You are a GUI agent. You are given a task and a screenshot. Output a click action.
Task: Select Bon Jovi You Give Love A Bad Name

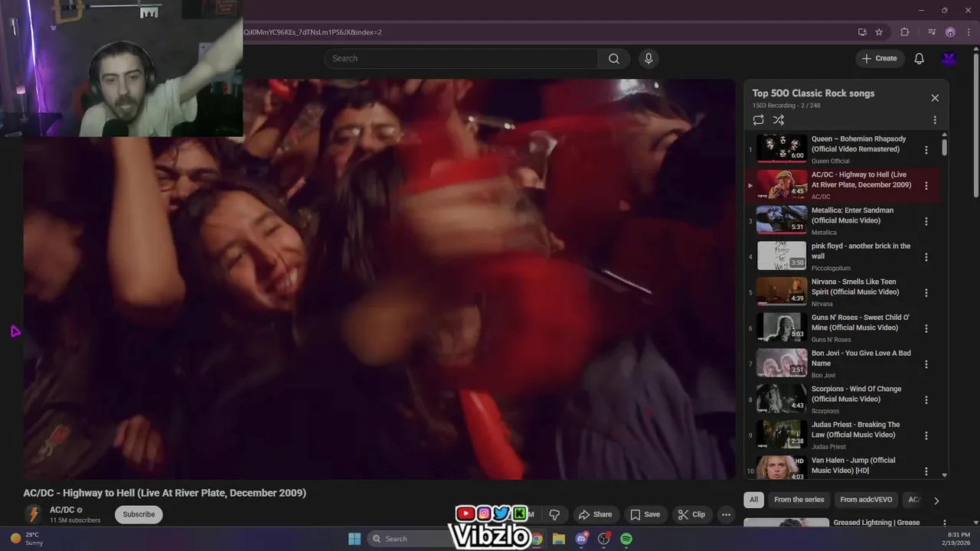click(861, 358)
